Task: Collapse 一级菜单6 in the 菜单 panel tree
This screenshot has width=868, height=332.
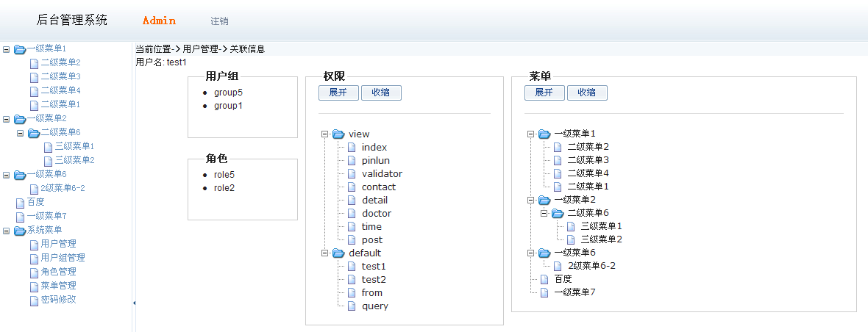Action: 530,253
